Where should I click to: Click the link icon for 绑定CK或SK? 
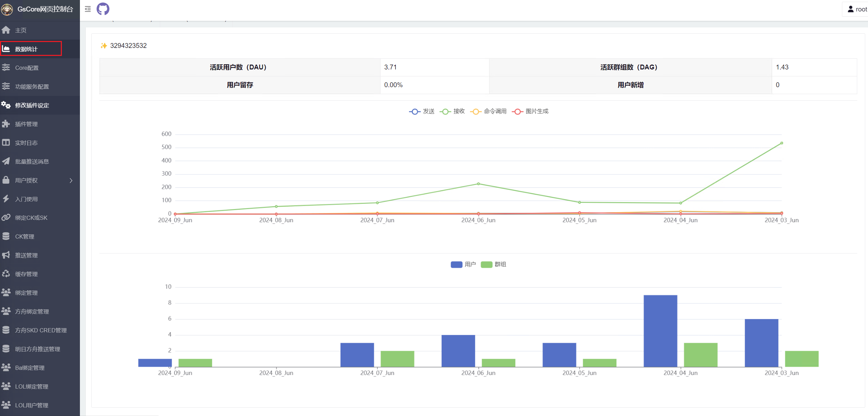coord(6,218)
